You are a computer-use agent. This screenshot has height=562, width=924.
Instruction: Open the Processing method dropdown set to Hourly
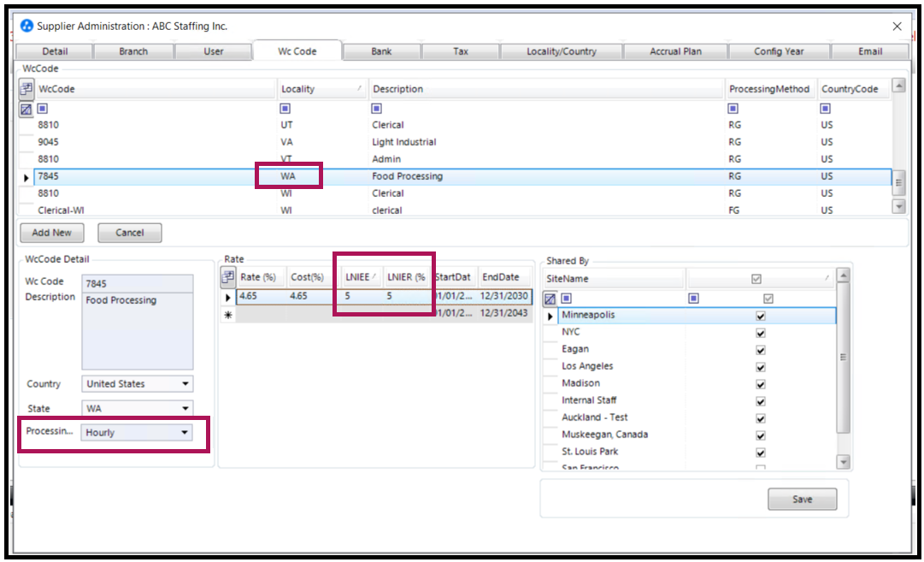[x=137, y=432]
